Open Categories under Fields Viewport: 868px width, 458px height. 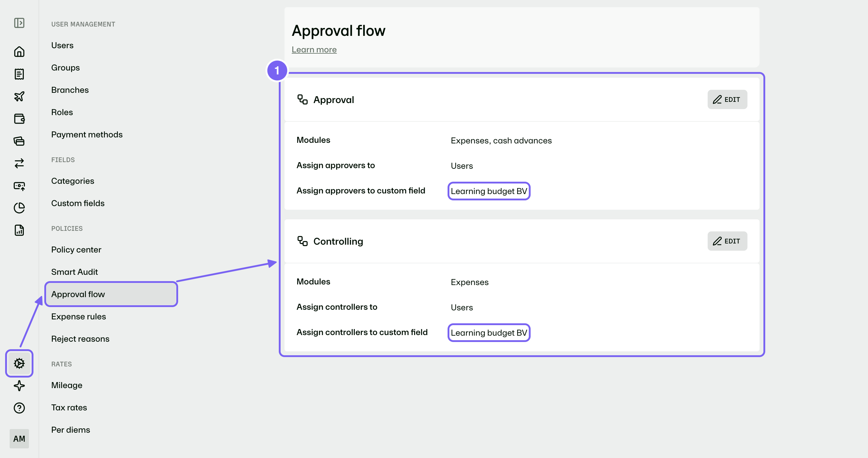coord(73,181)
